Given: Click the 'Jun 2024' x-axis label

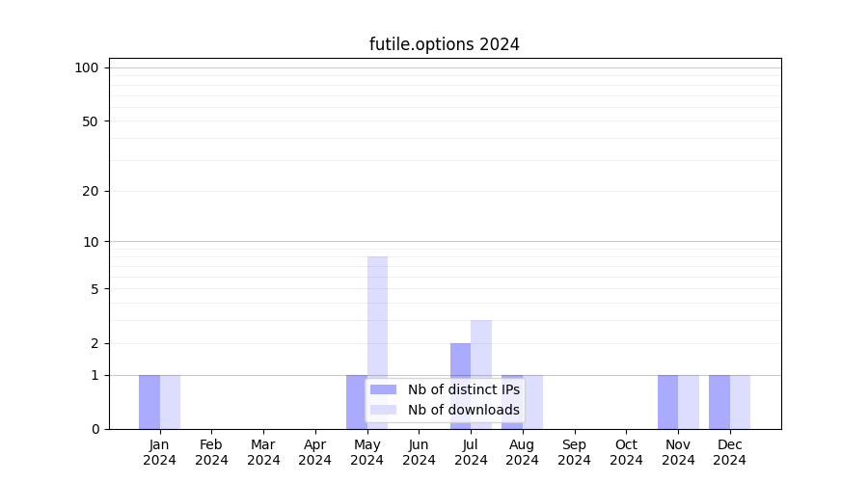Looking at the screenshot, I should (419, 452).
